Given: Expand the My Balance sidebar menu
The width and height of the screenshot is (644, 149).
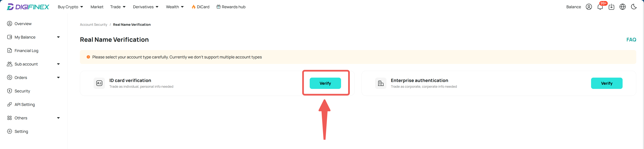Looking at the screenshot, I should tap(34, 37).
